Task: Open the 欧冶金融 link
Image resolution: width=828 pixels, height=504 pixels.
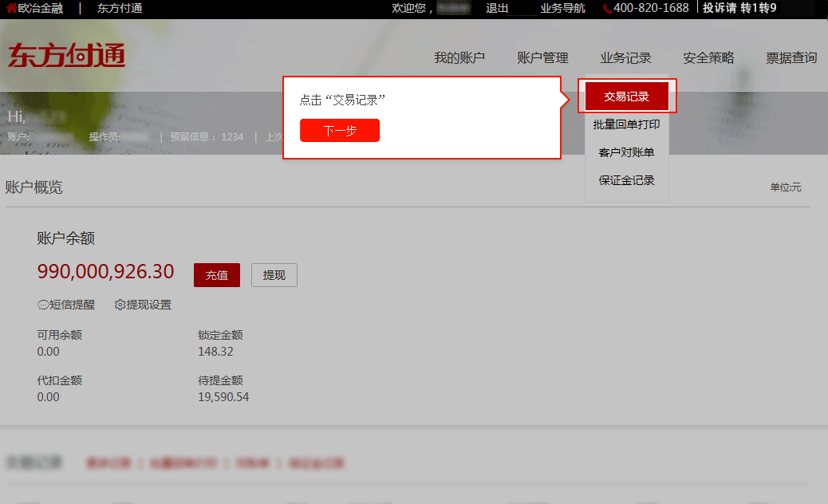Action: (40, 8)
